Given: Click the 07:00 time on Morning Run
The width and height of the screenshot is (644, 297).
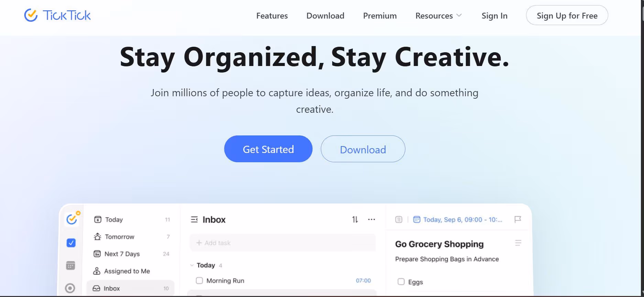Looking at the screenshot, I should [363, 280].
